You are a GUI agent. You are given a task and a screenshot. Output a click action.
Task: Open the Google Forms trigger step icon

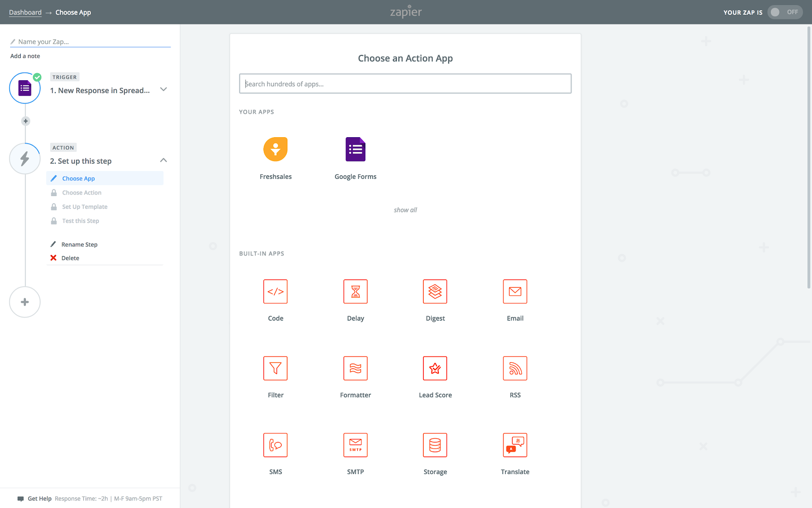pyautogui.click(x=25, y=88)
